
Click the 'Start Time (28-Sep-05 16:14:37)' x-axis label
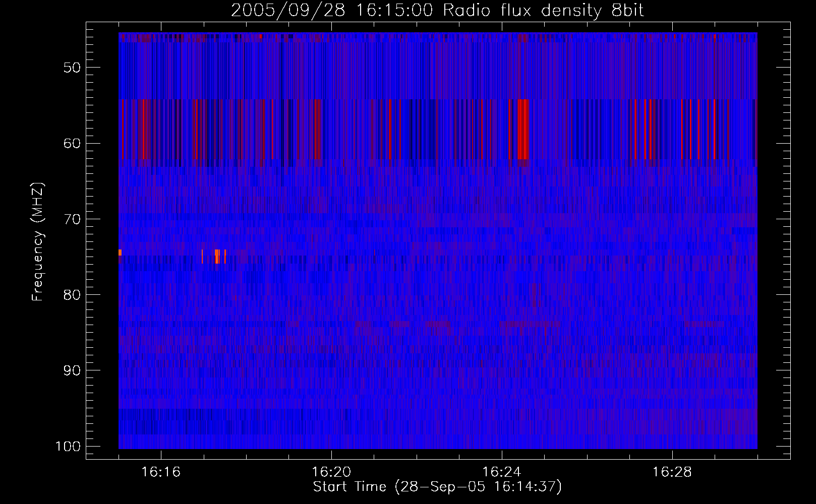[437, 487]
